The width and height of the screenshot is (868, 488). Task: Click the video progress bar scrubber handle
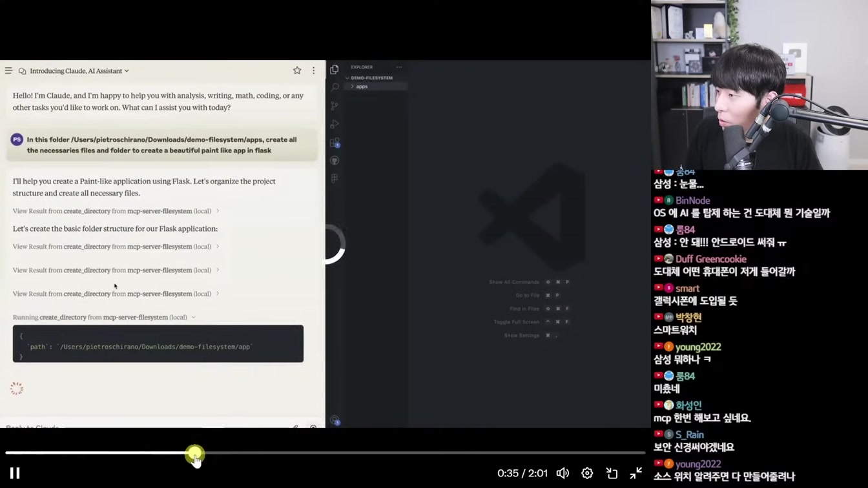coord(194,454)
